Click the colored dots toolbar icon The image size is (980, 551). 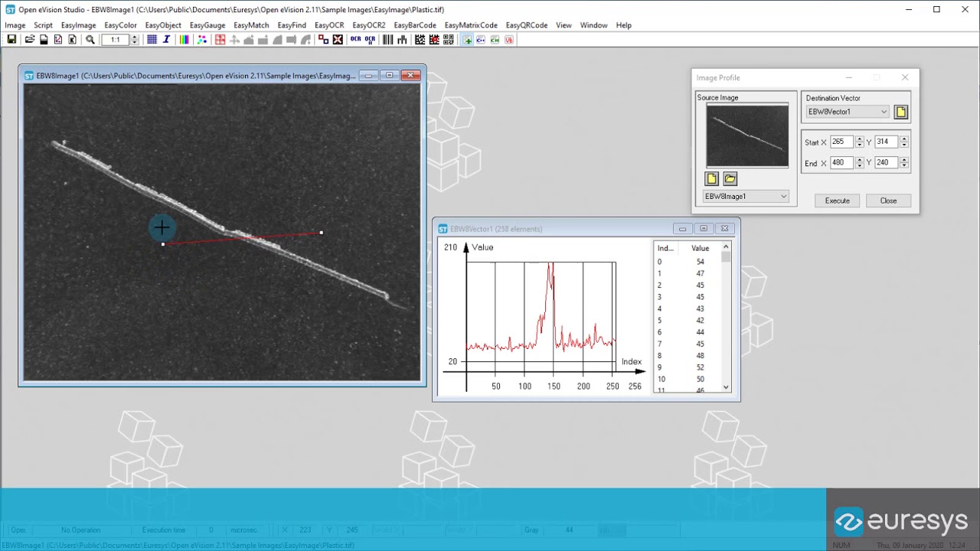click(202, 39)
